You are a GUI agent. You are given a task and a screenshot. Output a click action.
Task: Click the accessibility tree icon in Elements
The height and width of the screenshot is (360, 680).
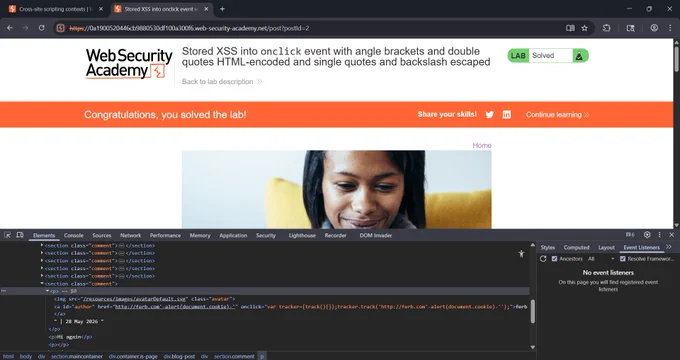click(521, 254)
